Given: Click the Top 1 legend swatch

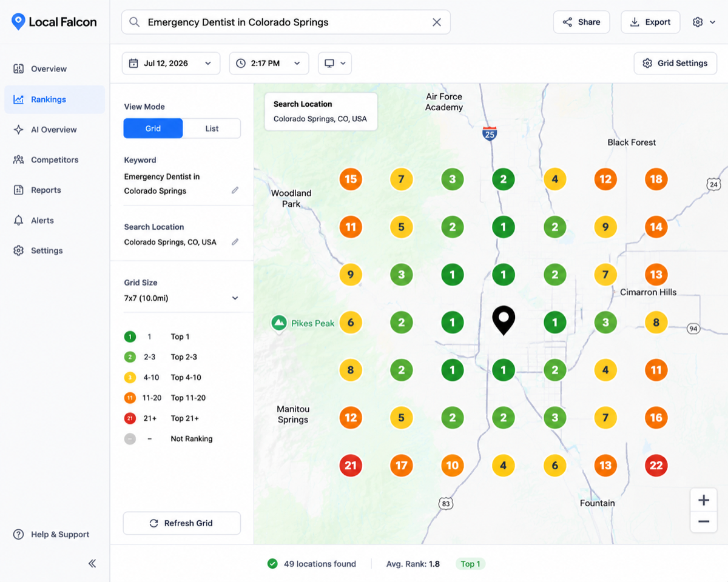Looking at the screenshot, I should (x=130, y=336).
